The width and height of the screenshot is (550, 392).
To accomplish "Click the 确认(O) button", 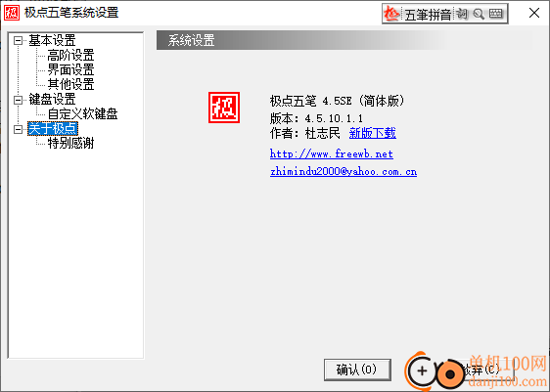I will [357, 370].
